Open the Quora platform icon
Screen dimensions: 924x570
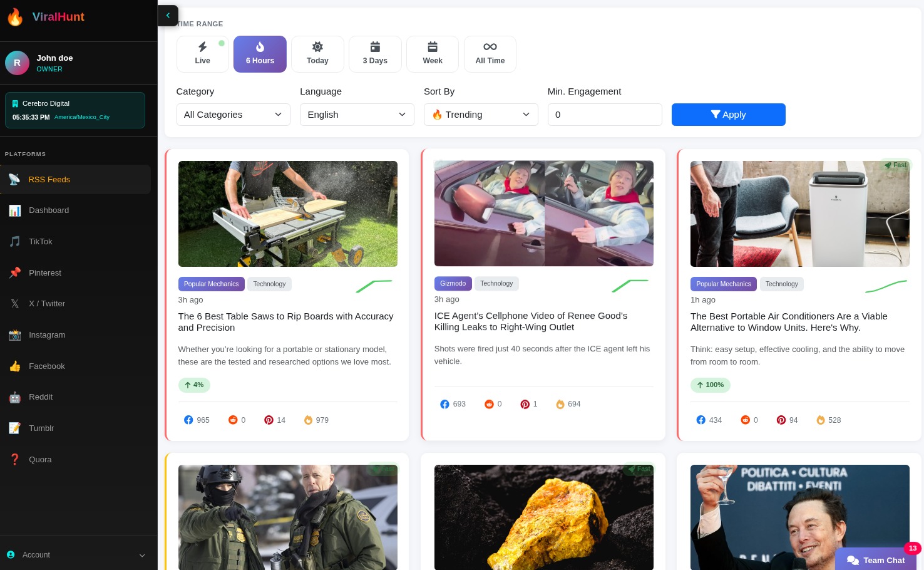pyautogui.click(x=15, y=459)
